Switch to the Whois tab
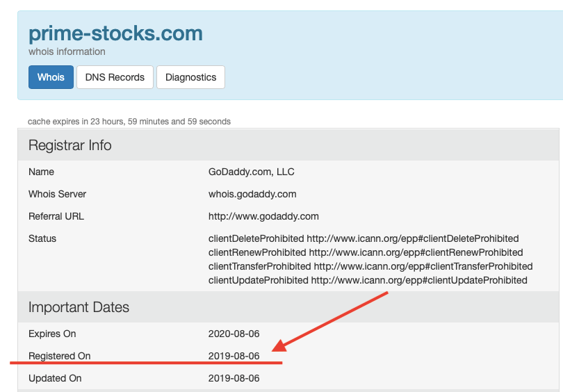Image resolution: width=563 pixels, height=392 pixels. pos(51,77)
